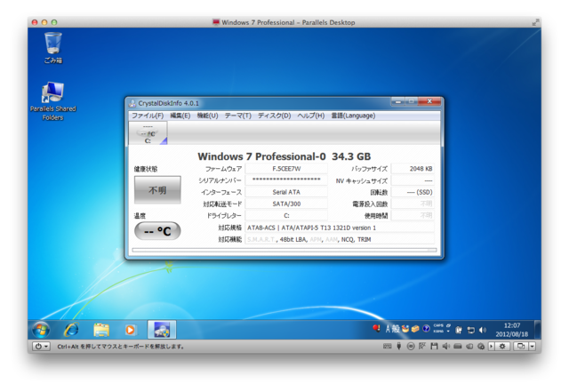Viewport: 569px width, 392px height.
Task: Click the Serial ATA interface field
Action: [x=286, y=192]
